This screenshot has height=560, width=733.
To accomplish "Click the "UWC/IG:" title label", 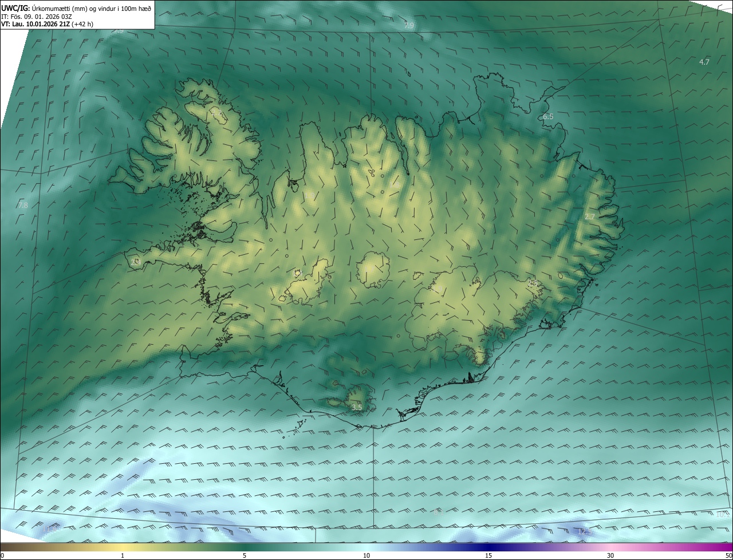I will [x=15, y=7].
